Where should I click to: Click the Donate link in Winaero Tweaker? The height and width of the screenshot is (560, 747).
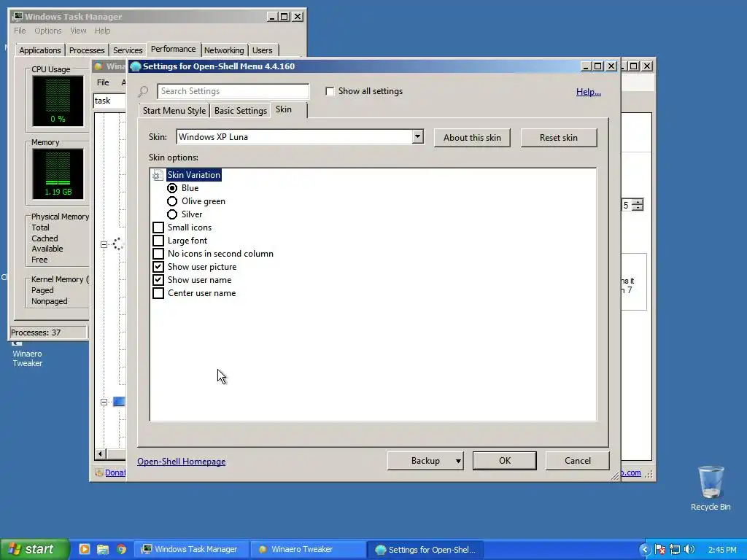pos(115,472)
